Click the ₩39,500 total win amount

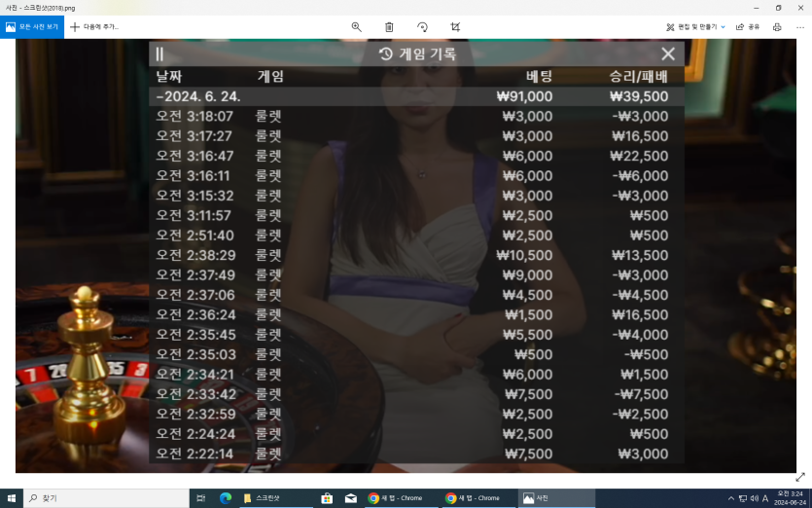click(x=639, y=96)
